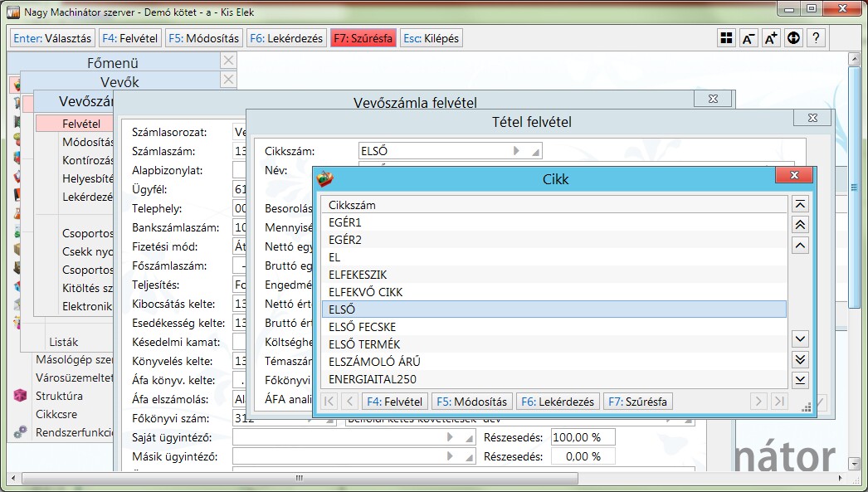Jump to top of Cikk list
The height and width of the screenshot is (492, 868).
tap(800, 204)
